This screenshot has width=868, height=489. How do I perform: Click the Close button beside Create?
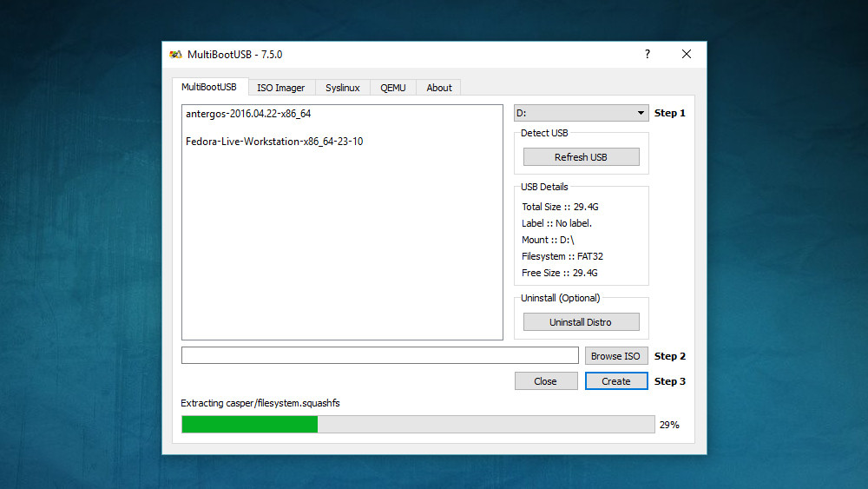(546, 381)
